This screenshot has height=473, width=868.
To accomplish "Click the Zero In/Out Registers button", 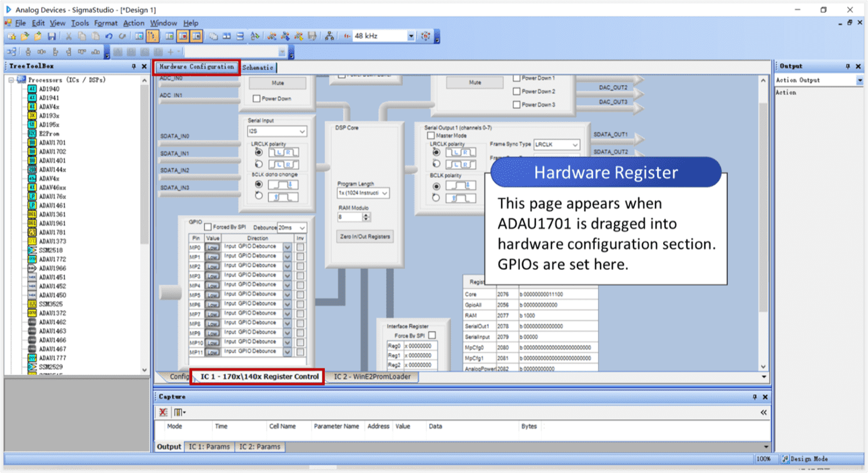I will coord(365,236).
